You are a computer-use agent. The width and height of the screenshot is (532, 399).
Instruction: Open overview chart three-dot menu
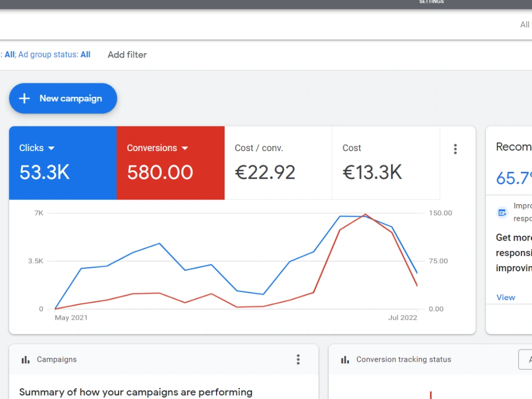click(x=455, y=149)
